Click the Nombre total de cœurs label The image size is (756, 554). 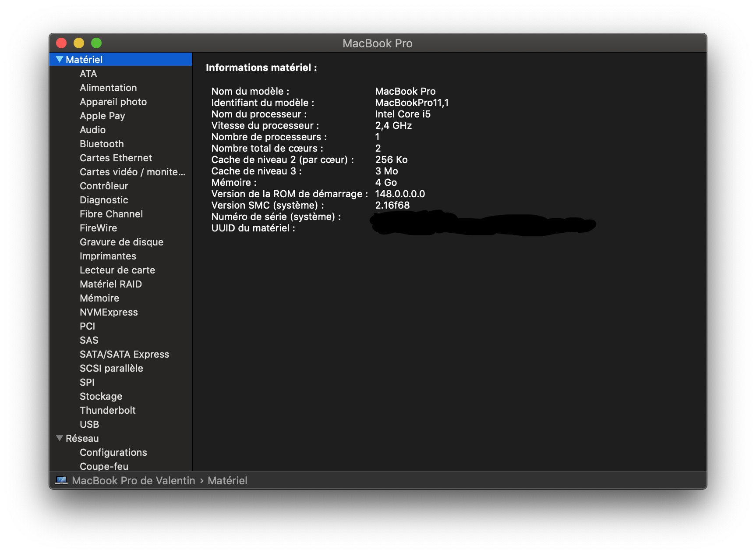pos(267,148)
